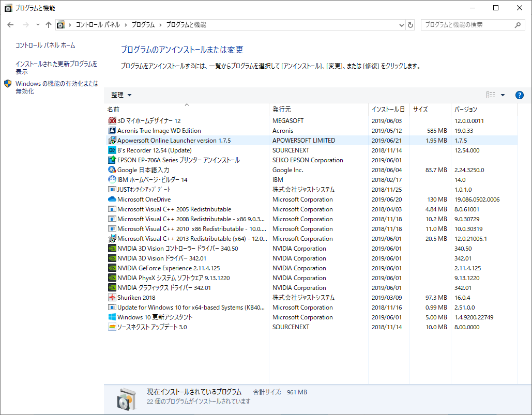The height and width of the screenshot is (415, 532).
Task: Navigate to プログラム breadcrumb
Action: 143,25
